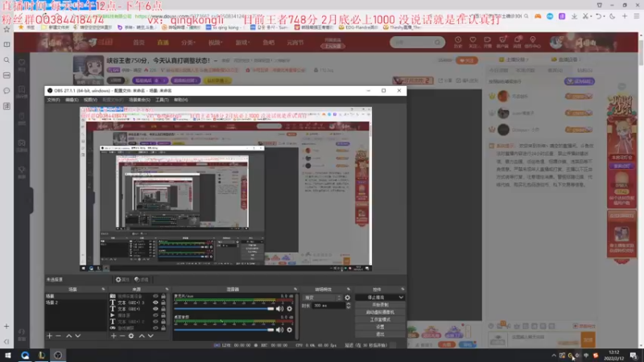644x362 pixels.
Task: Click Douyu search magnifier icon
Action: coord(437,43)
